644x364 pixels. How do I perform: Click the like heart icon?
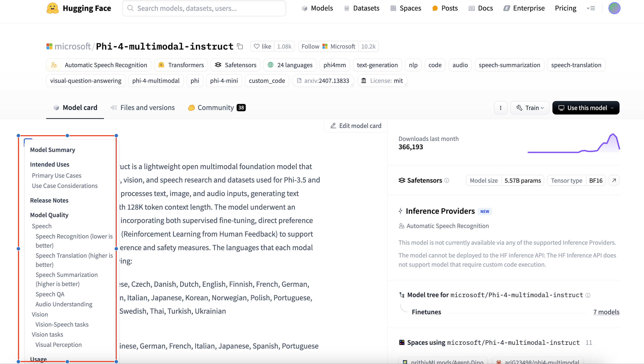[x=257, y=46]
